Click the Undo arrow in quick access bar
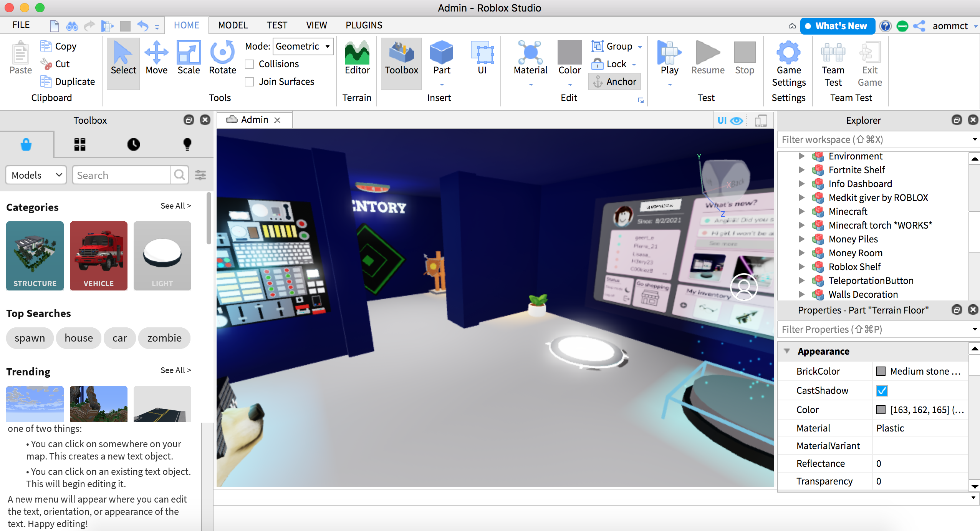 [x=143, y=26]
